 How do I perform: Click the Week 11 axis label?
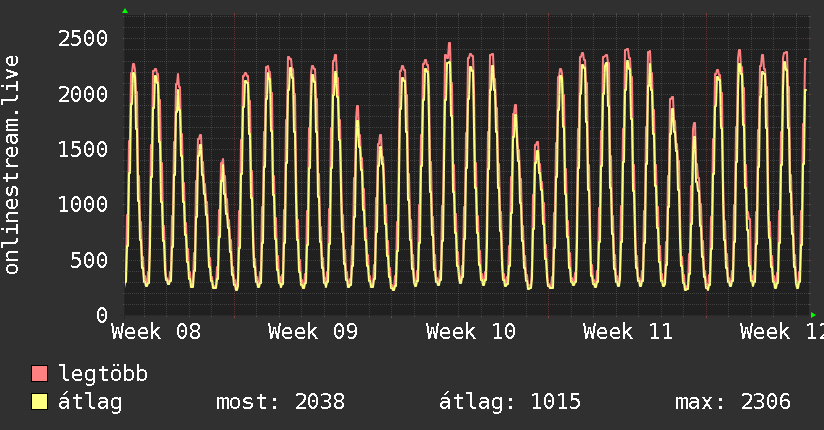[x=628, y=332]
